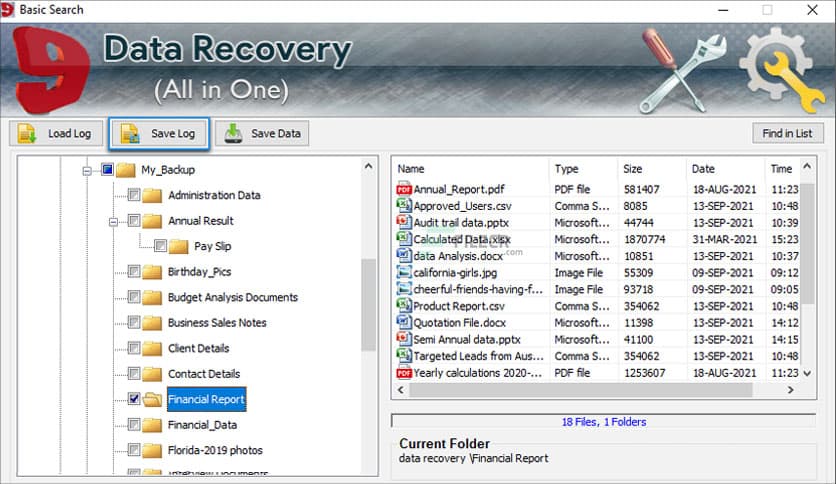Open Find in List
836x484 pixels.
(x=787, y=133)
